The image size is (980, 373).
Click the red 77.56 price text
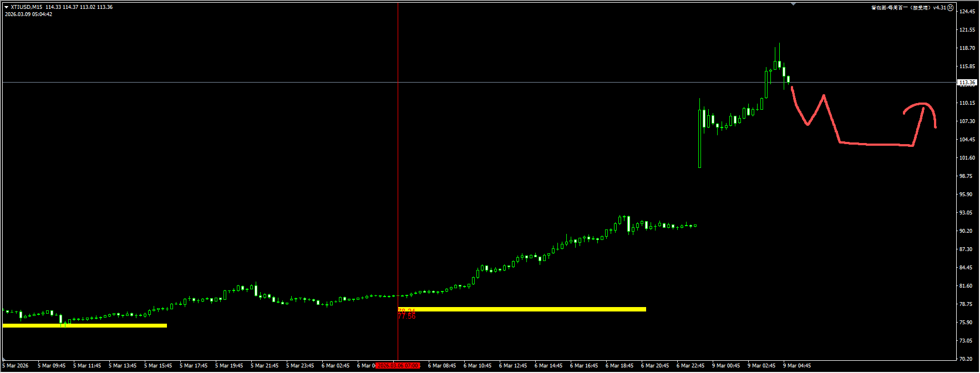coord(407,316)
